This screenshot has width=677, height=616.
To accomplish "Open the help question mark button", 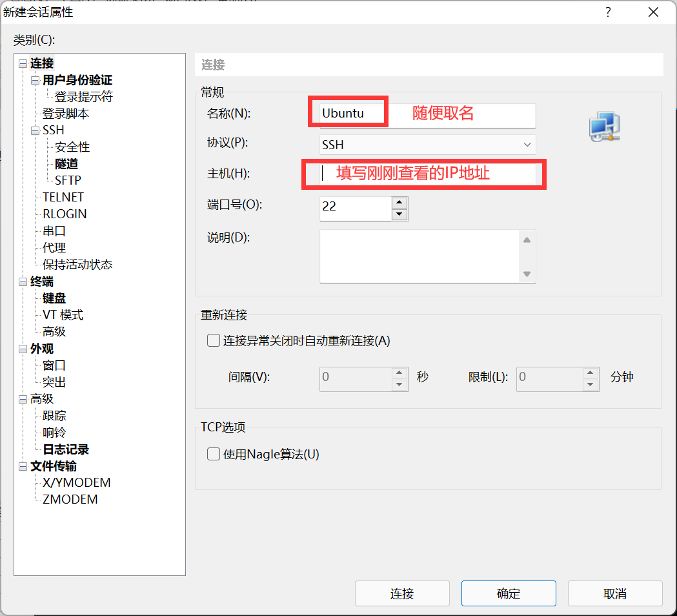I will (608, 12).
